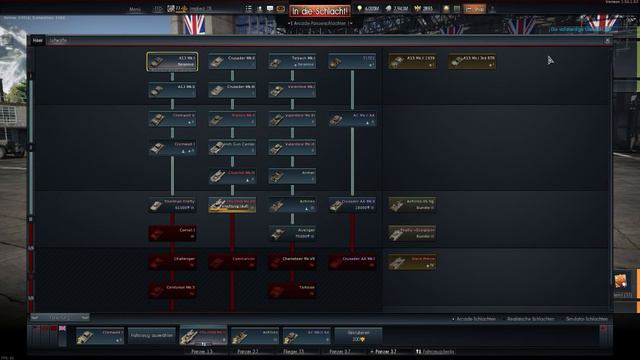
Task: Close the research tree window
Action: coord(607,40)
